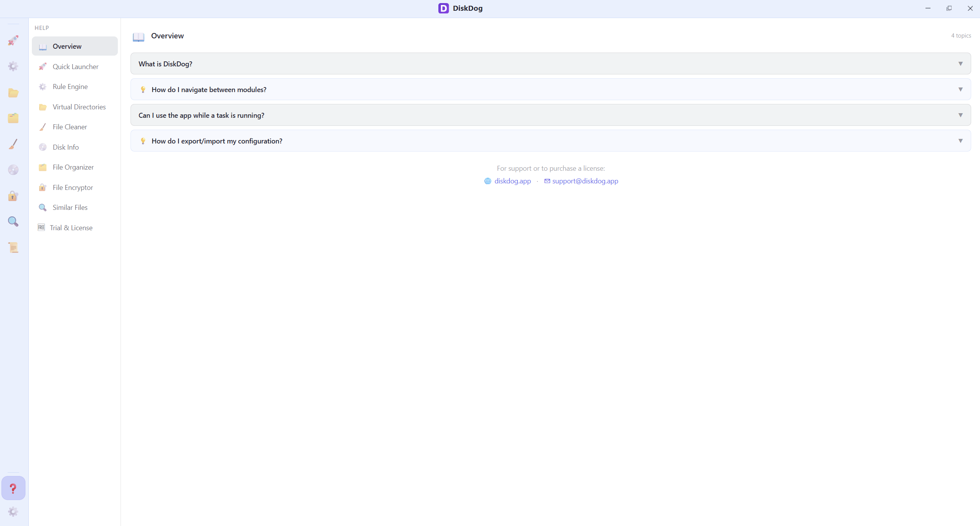Click the '4 topics' counter label
Viewport: 980px width, 526px height.
coord(961,35)
